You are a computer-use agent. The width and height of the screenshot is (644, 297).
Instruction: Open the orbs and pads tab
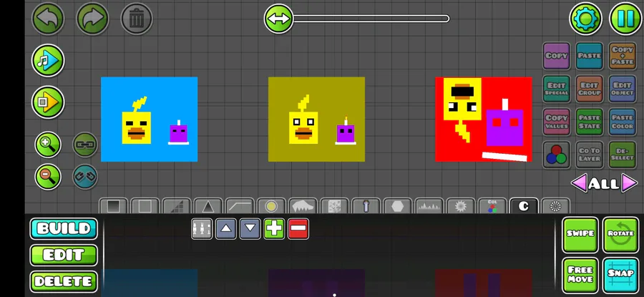[271, 206]
